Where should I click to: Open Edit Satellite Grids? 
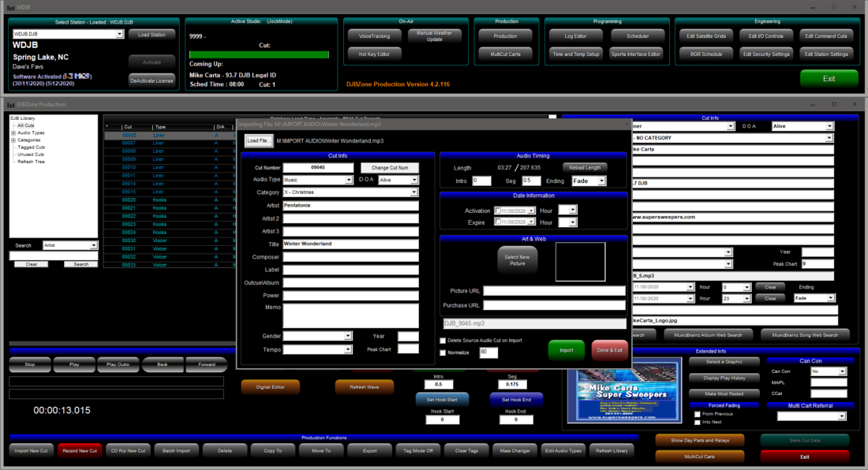point(705,36)
